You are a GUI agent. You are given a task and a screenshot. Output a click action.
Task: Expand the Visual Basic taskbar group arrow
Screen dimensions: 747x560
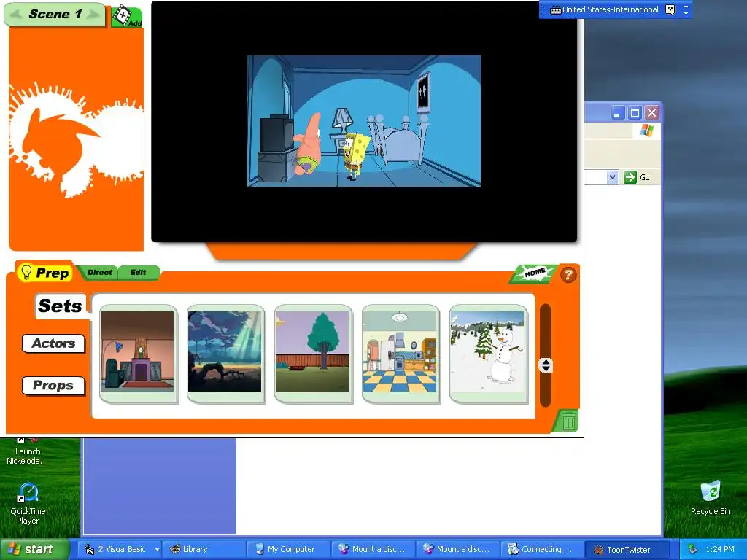click(x=157, y=550)
